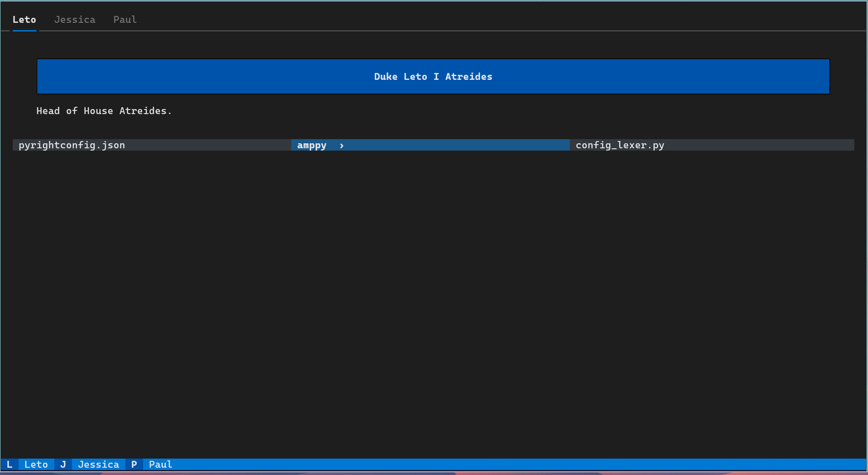Click the Leto footer binding label
The height and width of the screenshot is (475, 868).
tap(36, 465)
